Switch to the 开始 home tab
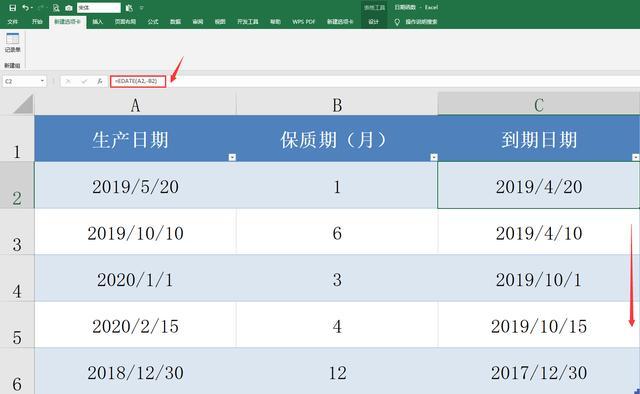This screenshot has width=640, height=394. point(37,22)
